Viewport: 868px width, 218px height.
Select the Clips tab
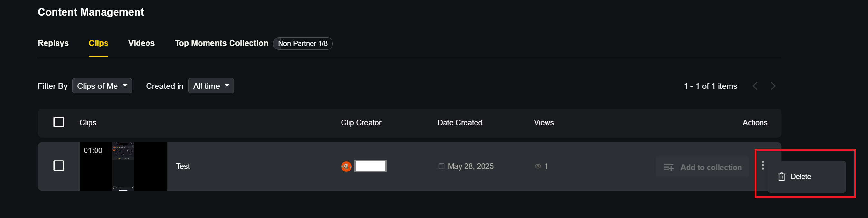point(98,43)
